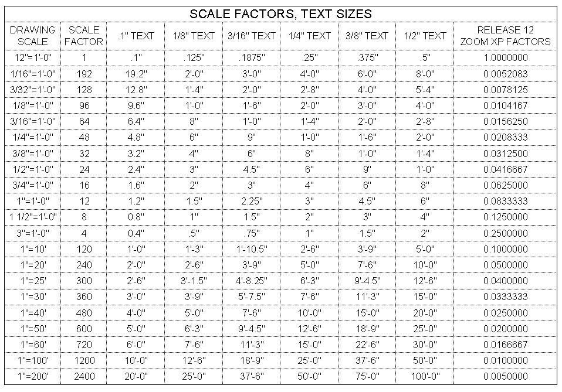Select the zoom factor 0.0833333 cell
The image size is (562, 392).
[x=505, y=201]
